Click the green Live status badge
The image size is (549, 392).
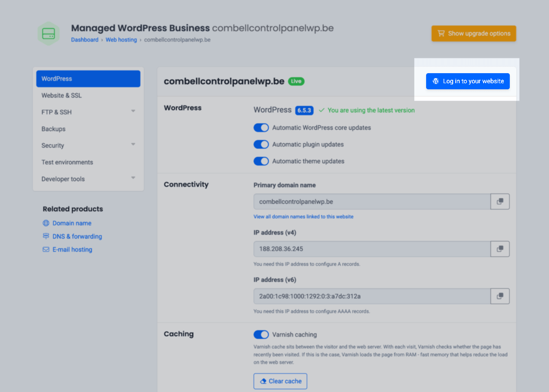point(296,81)
